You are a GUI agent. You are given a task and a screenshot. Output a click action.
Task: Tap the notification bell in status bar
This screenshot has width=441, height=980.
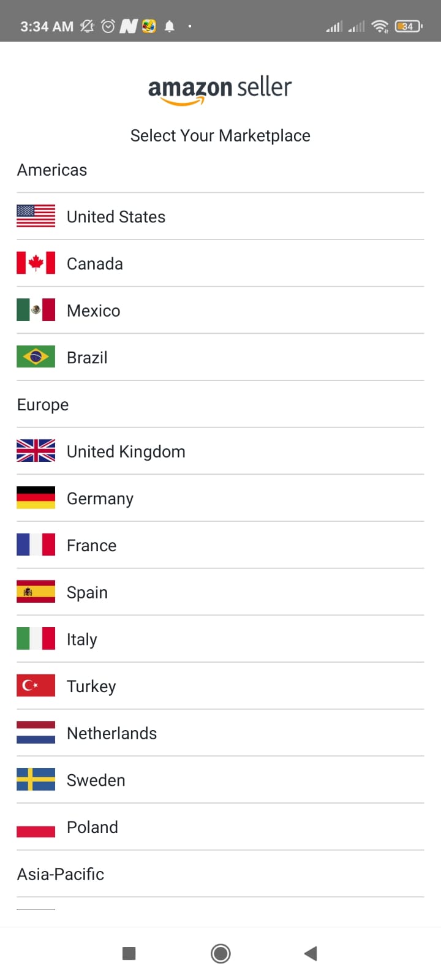point(170,26)
